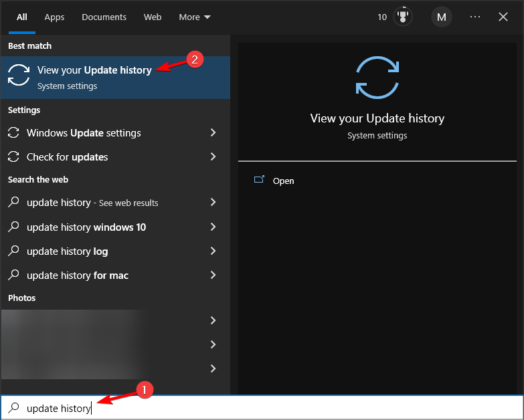Click the magnifier icon in the search box

tap(13, 408)
